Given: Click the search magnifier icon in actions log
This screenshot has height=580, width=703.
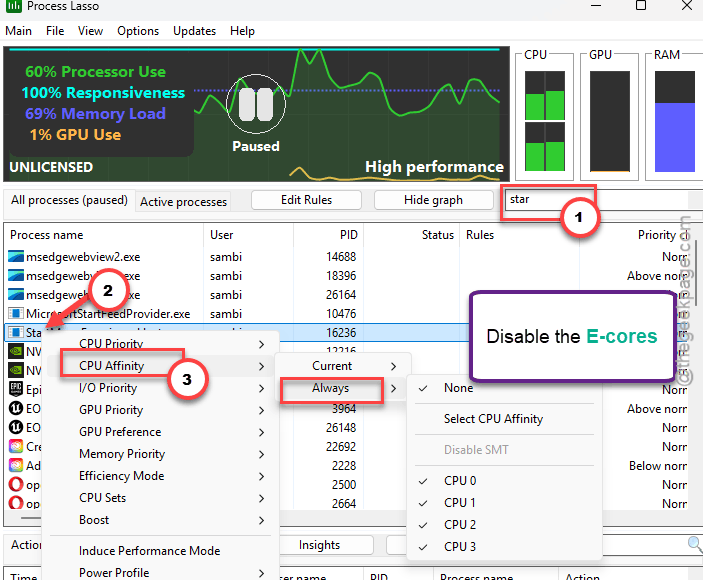Looking at the screenshot, I should [694, 544].
